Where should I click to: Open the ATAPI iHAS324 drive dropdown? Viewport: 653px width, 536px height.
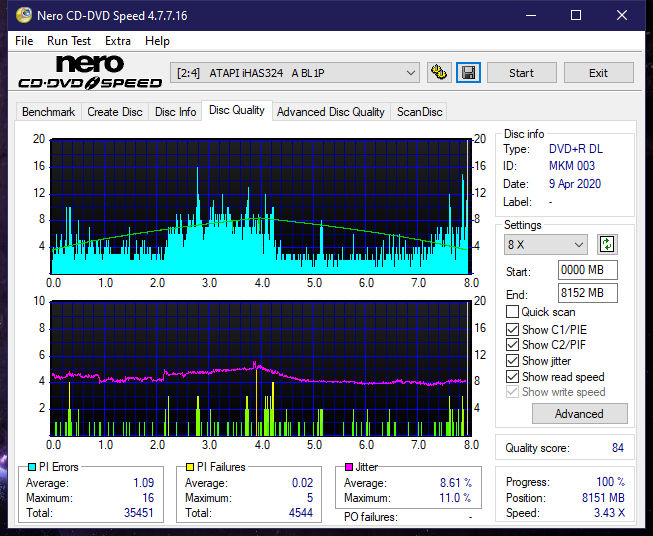click(296, 73)
